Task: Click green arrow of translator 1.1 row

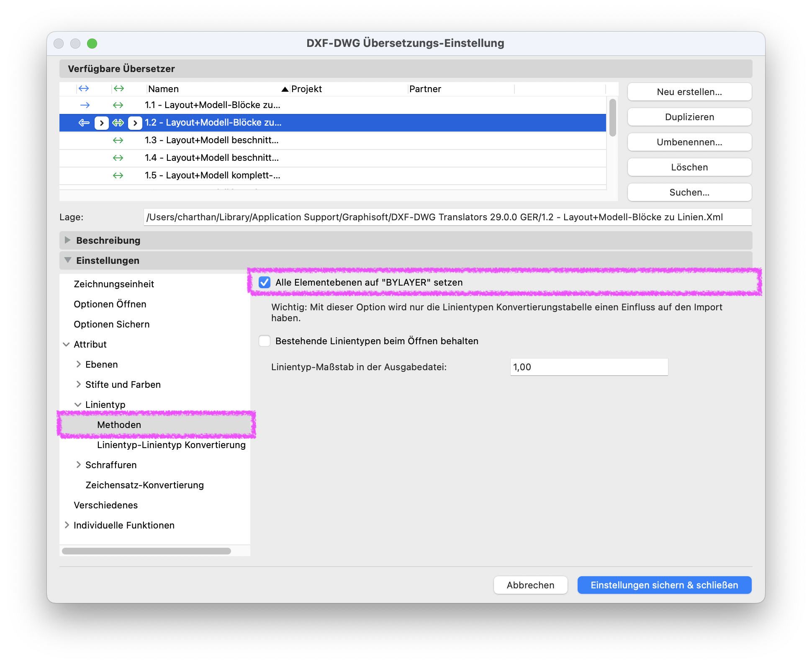Action: click(x=118, y=105)
